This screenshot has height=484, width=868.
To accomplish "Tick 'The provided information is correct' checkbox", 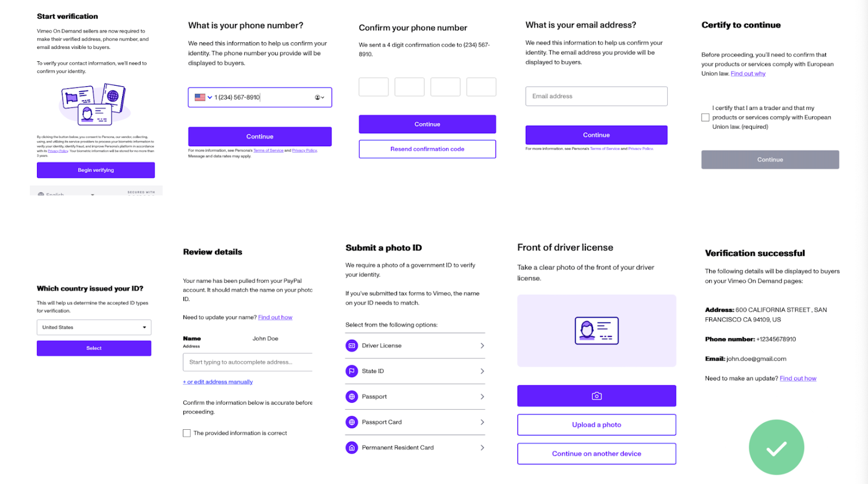I will (187, 433).
